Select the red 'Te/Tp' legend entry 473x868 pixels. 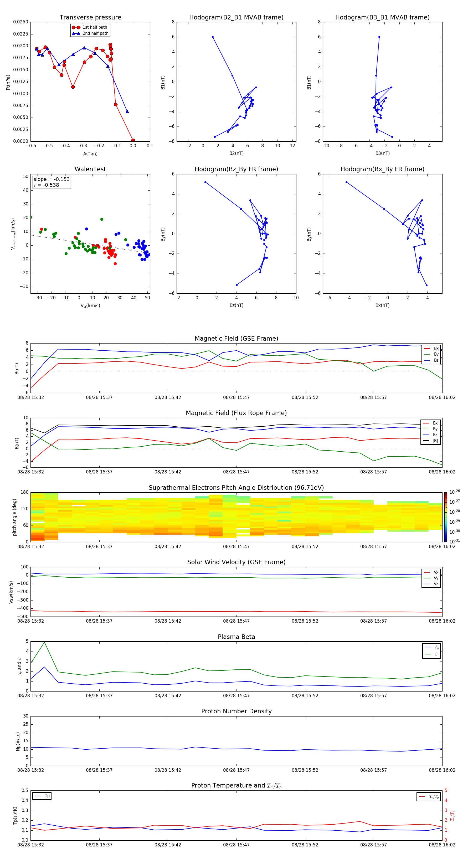click(429, 796)
